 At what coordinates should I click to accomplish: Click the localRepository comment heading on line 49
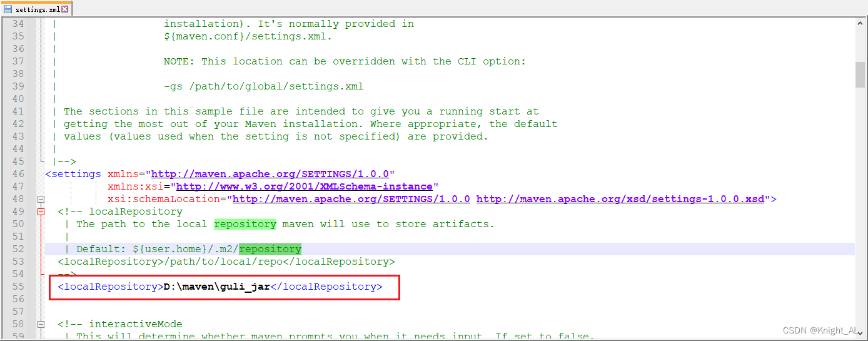coord(136,211)
